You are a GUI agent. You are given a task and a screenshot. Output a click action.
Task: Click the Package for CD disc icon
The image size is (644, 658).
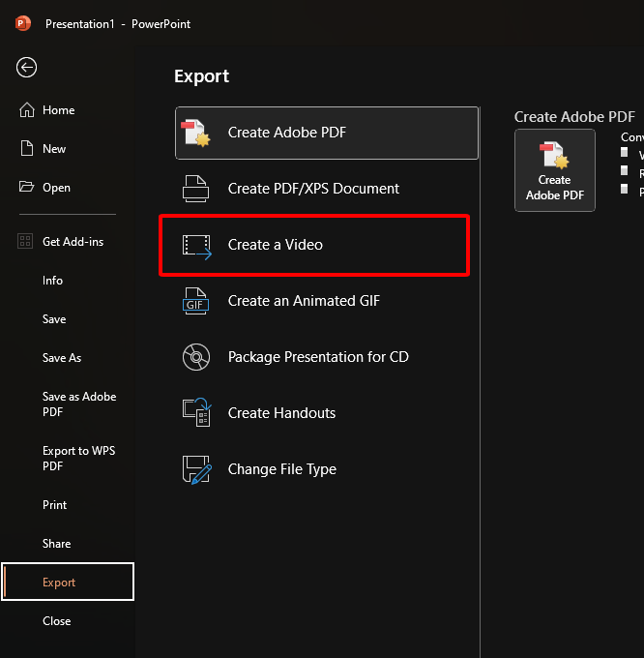(195, 357)
